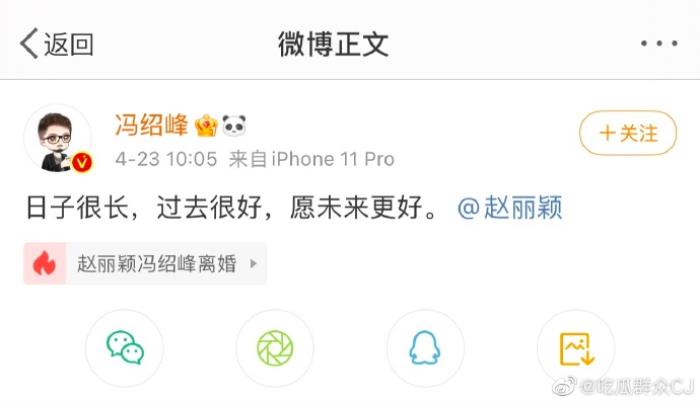Tap the 返回 back label

pos(68,45)
